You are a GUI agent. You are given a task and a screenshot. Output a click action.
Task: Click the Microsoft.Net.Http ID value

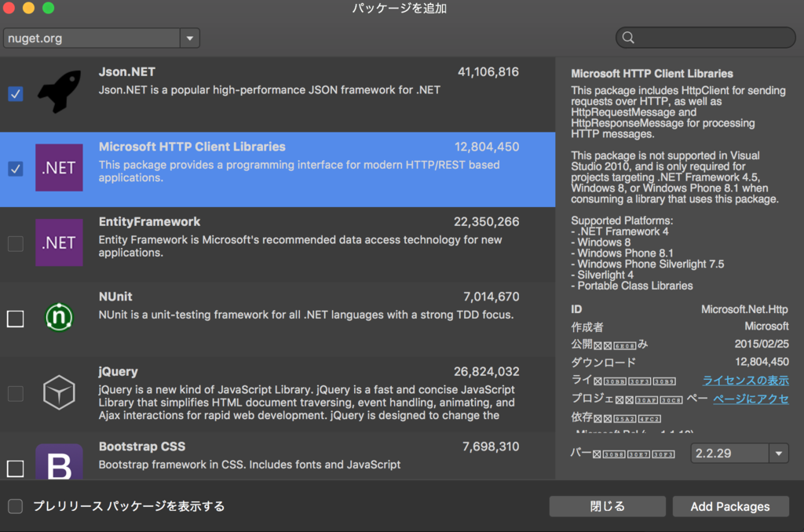tap(744, 309)
